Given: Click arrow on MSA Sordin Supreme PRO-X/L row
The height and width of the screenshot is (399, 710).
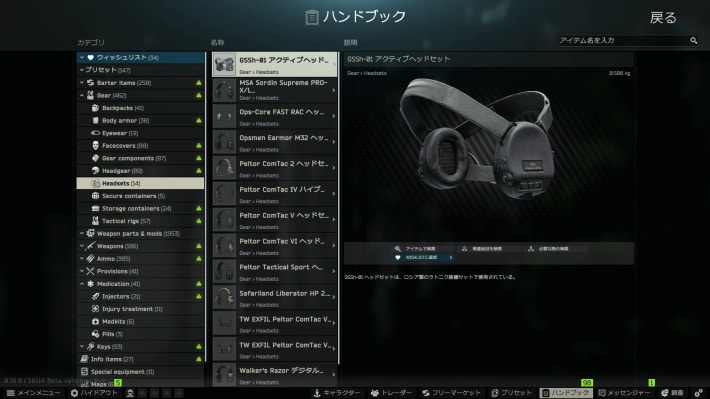Looking at the screenshot, I should point(334,90).
